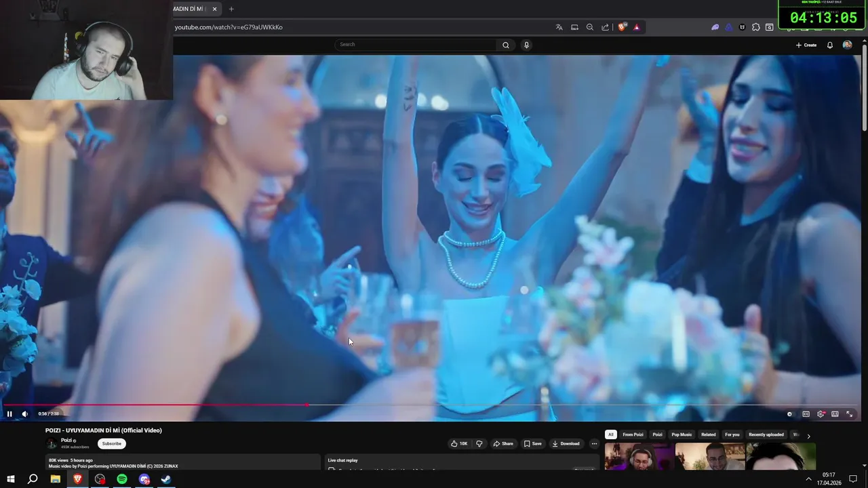Screen dimensions: 868x488
Task: Open Spotify from the taskbar
Action: coord(122,479)
